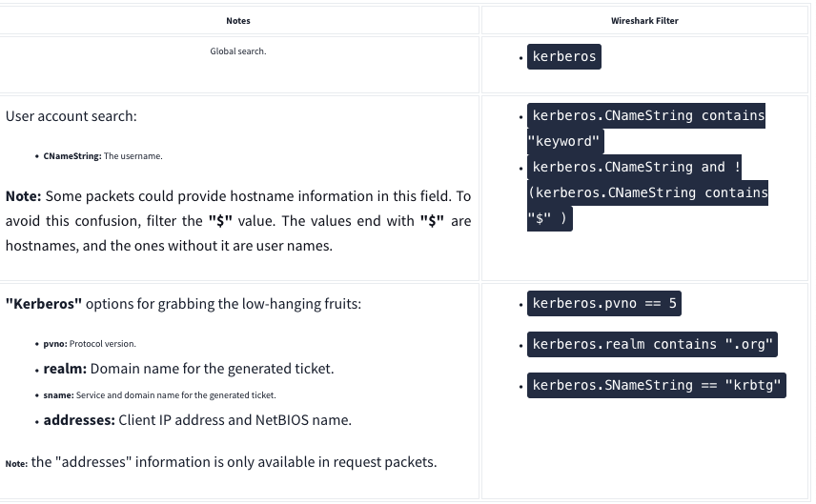Click the Wireshark Filter column header
The width and height of the screenshot is (816, 504).
click(x=644, y=20)
